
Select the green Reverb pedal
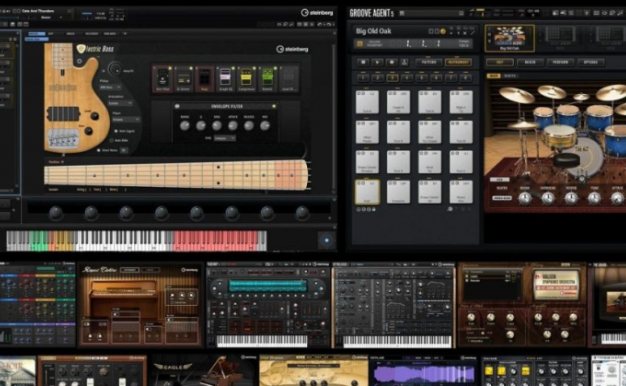(x=267, y=79)
